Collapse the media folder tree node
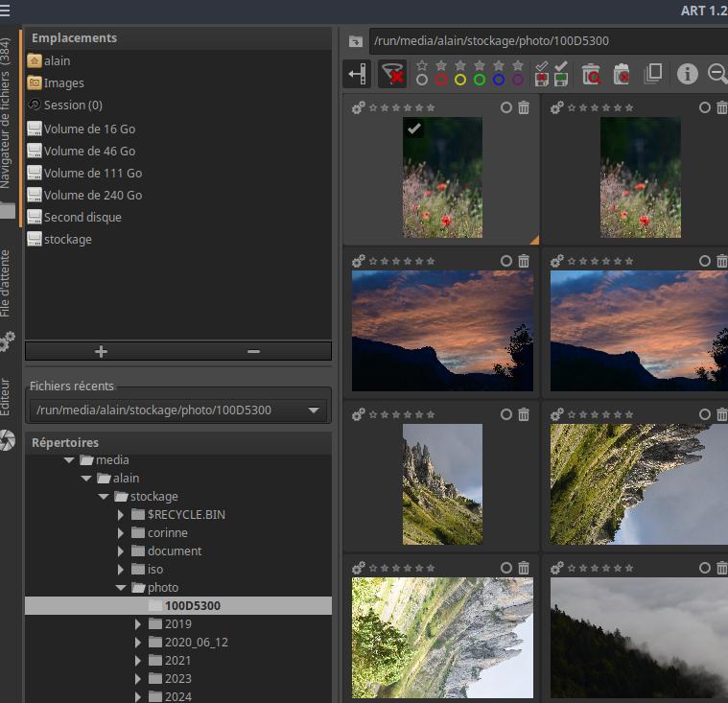The height and width of the screenshot is (703, 728). (69, 460)
